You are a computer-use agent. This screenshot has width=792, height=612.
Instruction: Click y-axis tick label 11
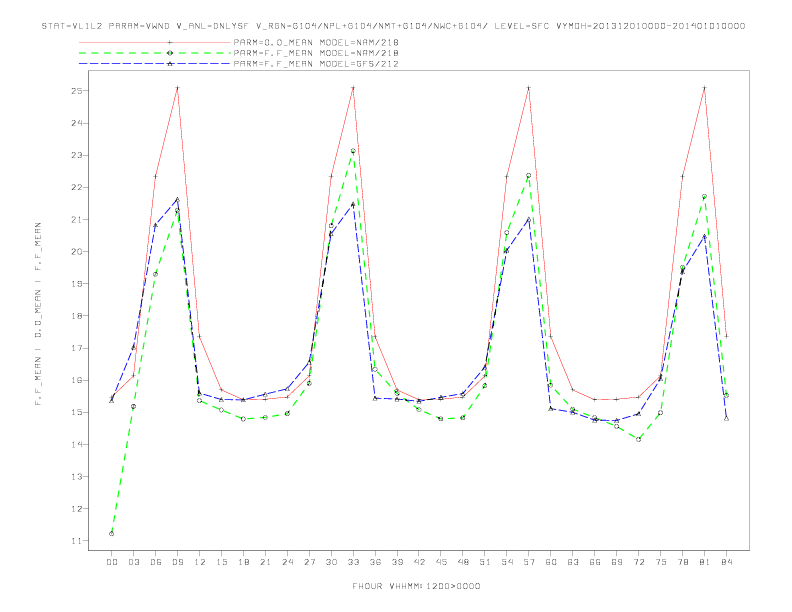[x=77, y=541]
